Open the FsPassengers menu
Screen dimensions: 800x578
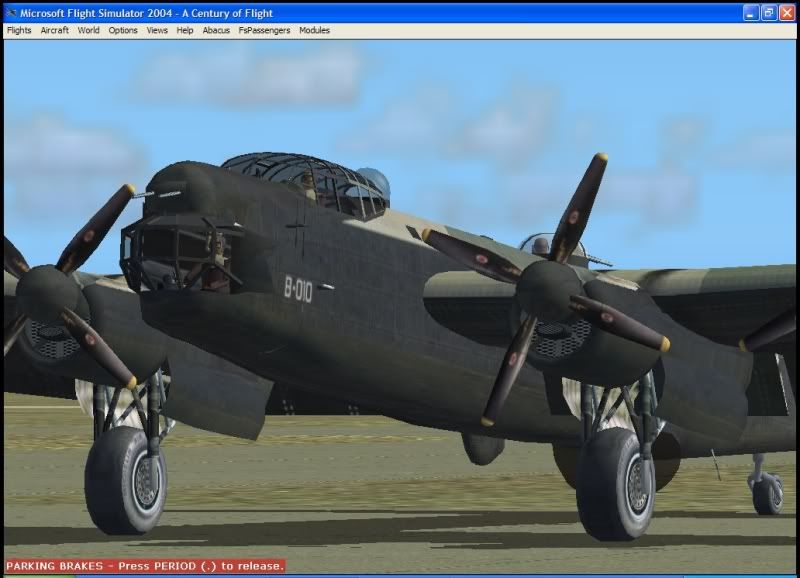point(264,31)
